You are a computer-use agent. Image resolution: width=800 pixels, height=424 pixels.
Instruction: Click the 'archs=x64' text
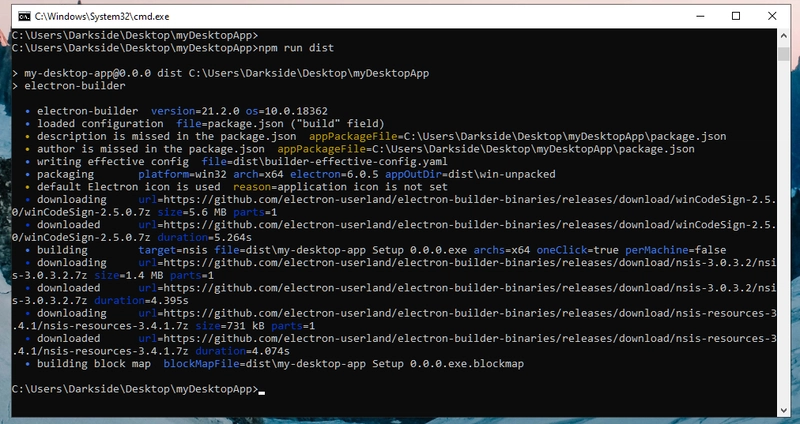point(502,250)
